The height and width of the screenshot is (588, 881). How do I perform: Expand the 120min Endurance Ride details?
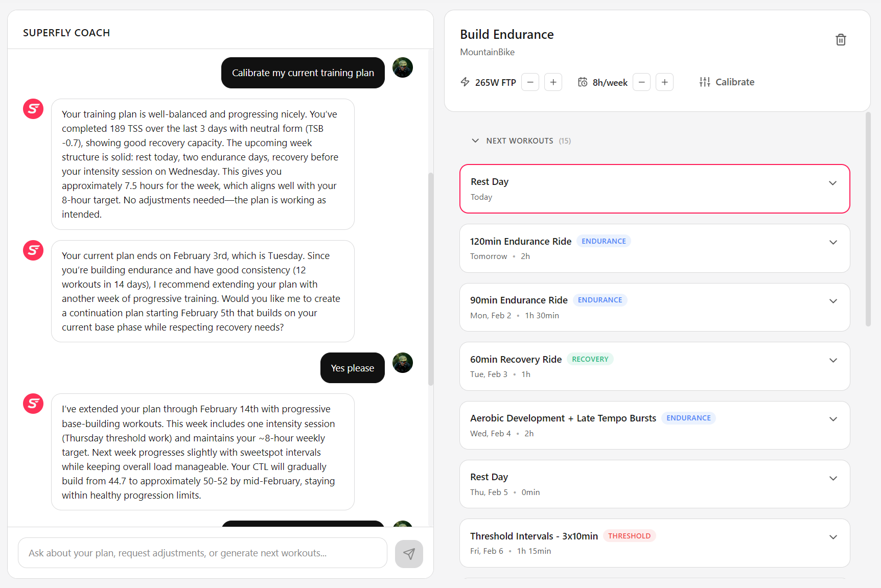coord(833,242)
